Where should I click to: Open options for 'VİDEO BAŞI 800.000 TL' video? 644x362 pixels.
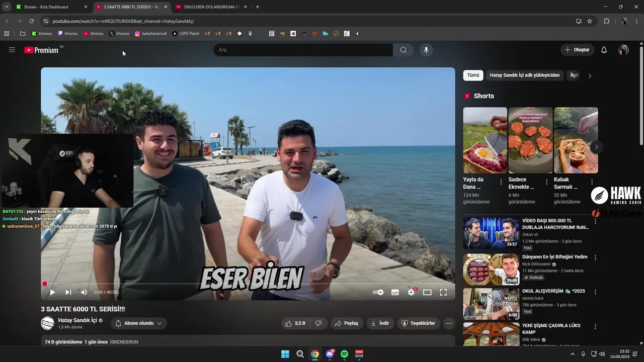pyautogui.click(x=595, y=222)
